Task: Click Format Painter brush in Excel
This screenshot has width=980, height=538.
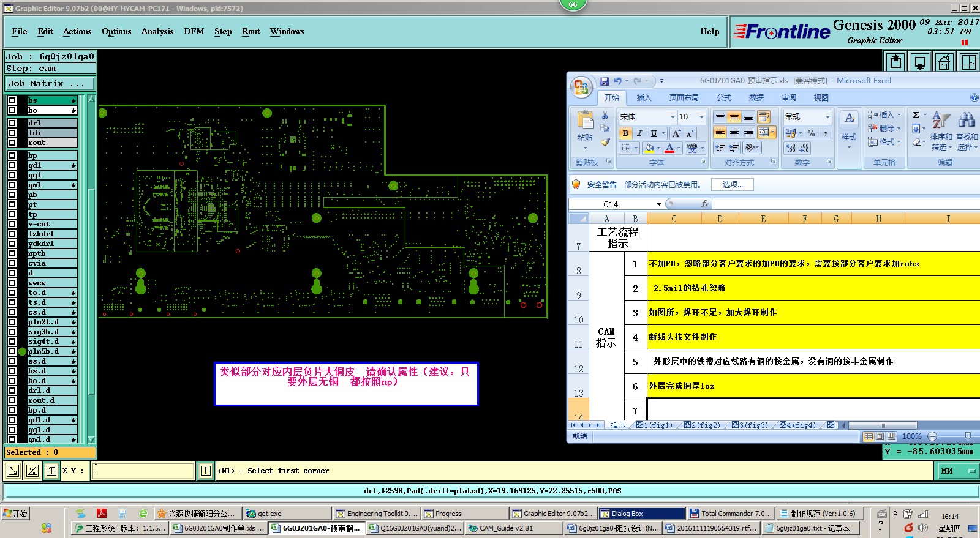Action: click(605, 142)
